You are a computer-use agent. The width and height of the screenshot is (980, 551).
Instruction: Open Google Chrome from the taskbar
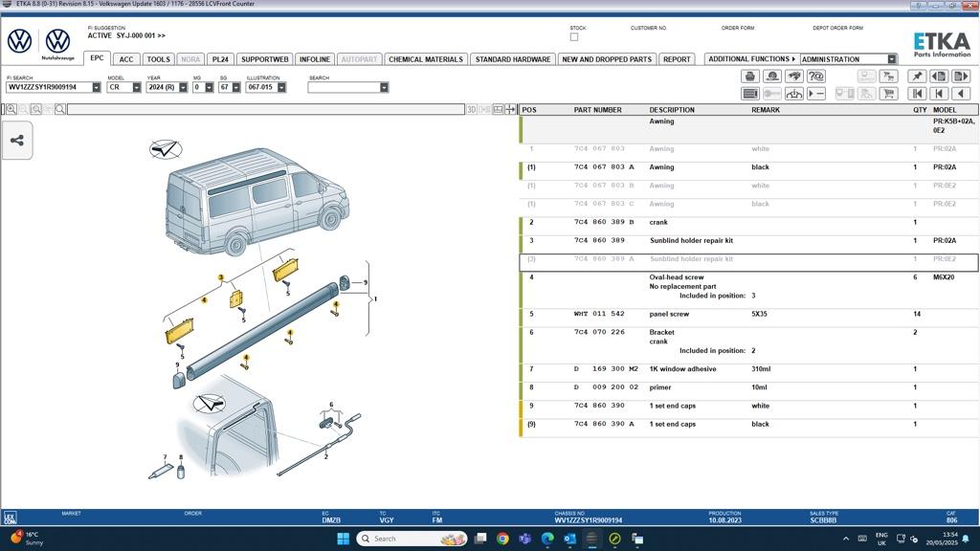(502, 539)
